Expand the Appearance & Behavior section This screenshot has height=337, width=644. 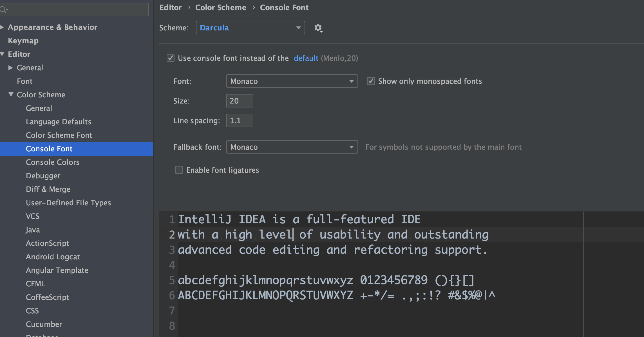coord(2,27)
